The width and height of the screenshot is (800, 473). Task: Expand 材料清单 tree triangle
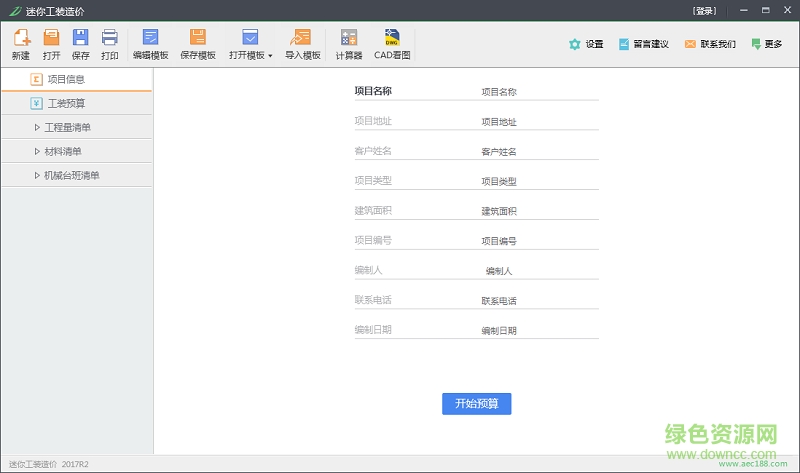pyautogui.click(x=37, y=152)
